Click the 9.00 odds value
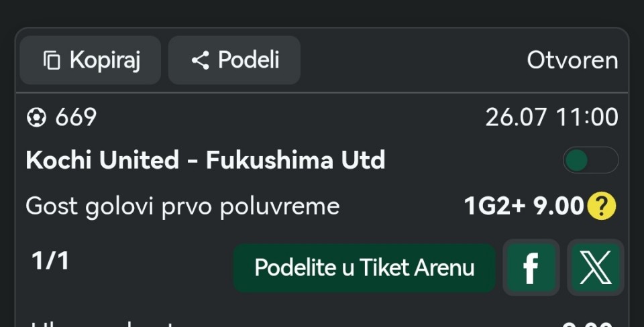 [559, 206]
